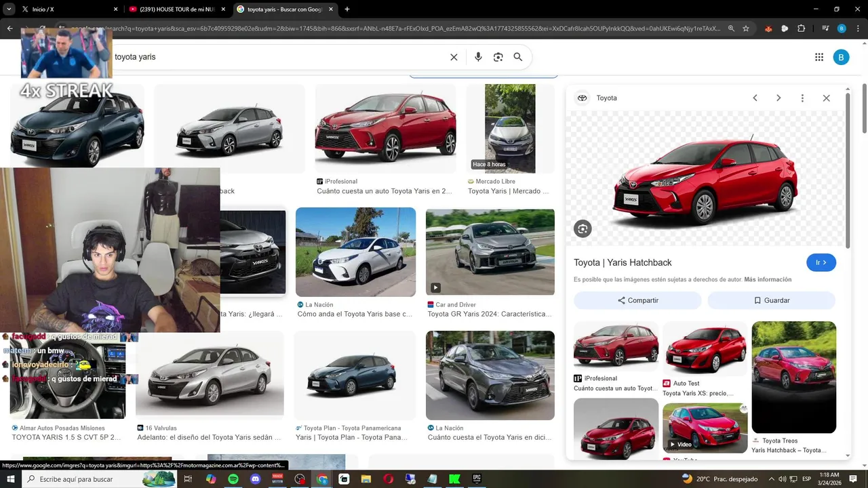Close the image preview panel

(x=826, y=98)
